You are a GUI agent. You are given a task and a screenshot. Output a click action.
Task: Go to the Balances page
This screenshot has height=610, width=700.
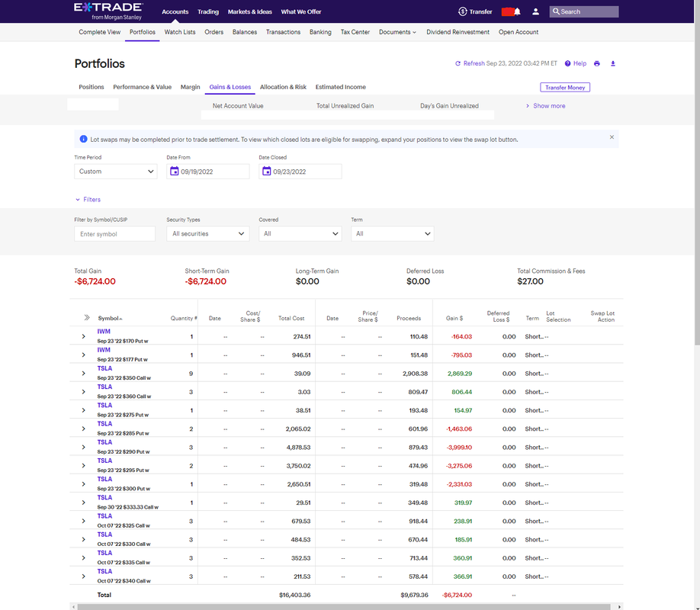(x=245, y=32)
